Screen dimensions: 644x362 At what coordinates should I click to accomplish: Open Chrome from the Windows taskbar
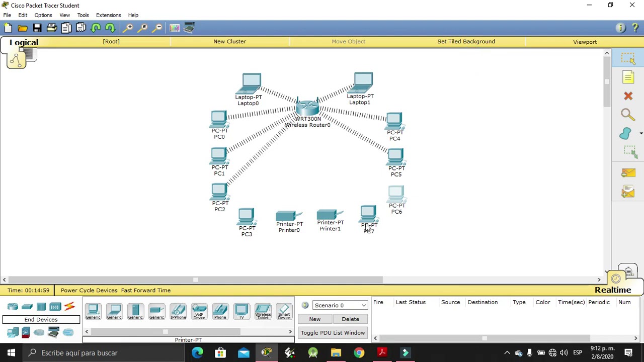(359, 353)
